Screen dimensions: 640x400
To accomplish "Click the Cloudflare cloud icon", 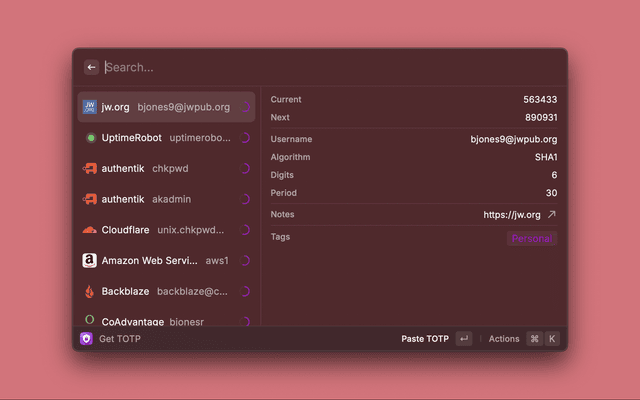I will tap(90, 230).
